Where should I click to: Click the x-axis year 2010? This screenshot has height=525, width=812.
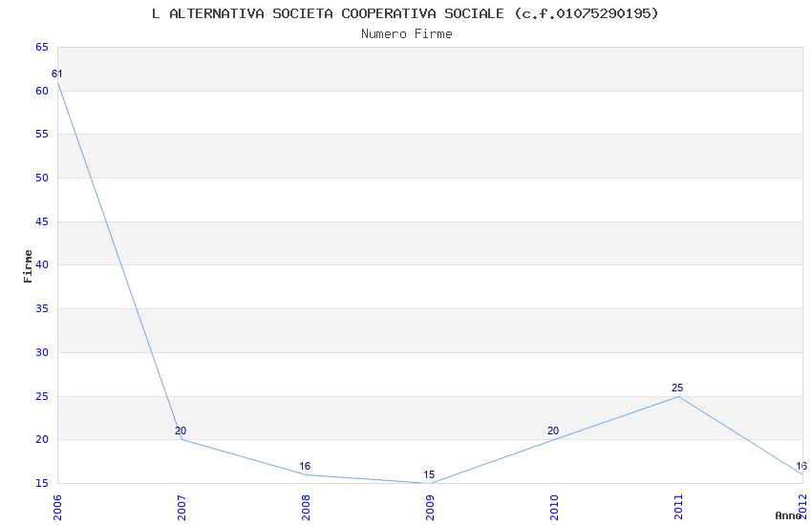click(x=554, y=507)
